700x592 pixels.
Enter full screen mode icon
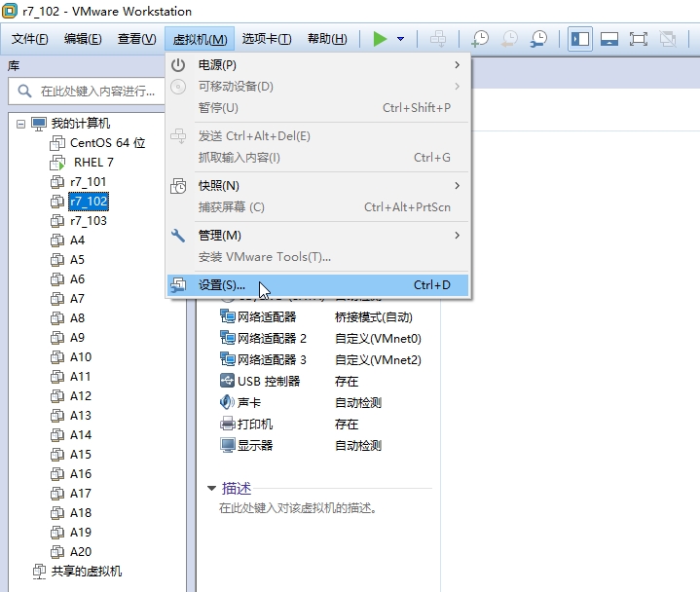click(639, 39)
